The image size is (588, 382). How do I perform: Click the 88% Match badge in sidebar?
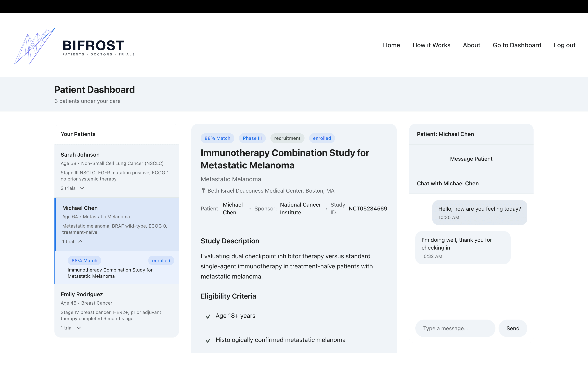[85, 260]
